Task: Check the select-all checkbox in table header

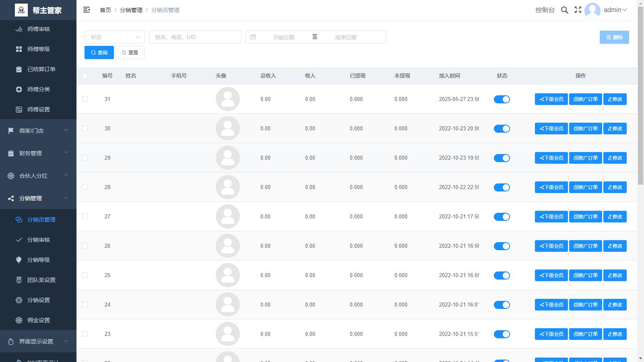Action: pos(85,76)
